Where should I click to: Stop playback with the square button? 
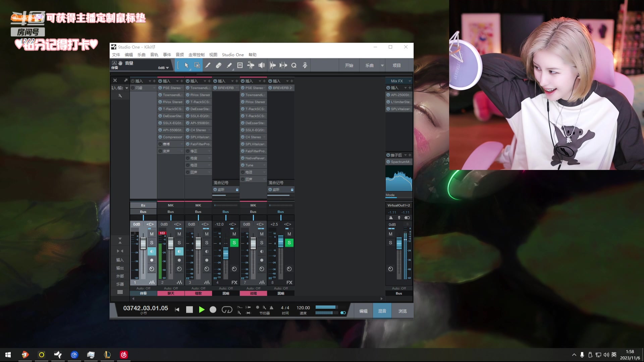tap(190, 310)
